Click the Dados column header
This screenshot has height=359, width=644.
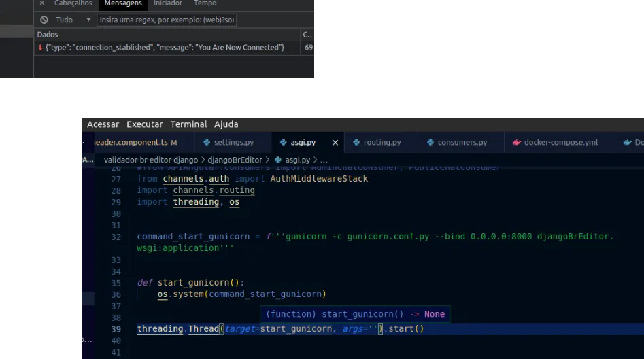point(48,34)
